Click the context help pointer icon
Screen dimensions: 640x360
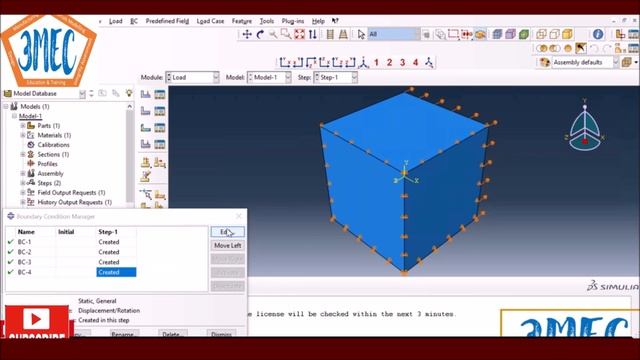[x=335, y=21]
